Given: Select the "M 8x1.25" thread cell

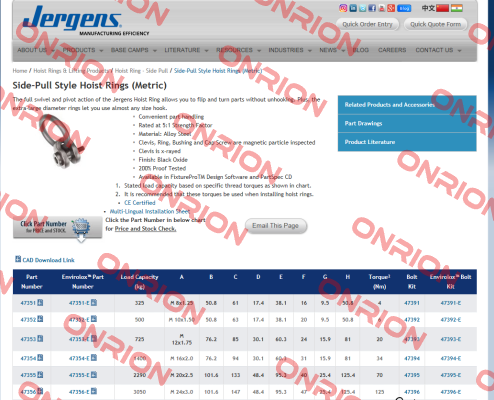Looking at the screenshot, I should 182,303.
